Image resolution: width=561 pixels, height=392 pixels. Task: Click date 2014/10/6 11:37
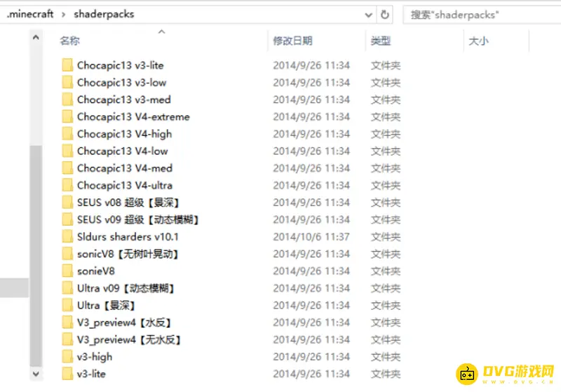click(311, 237)
